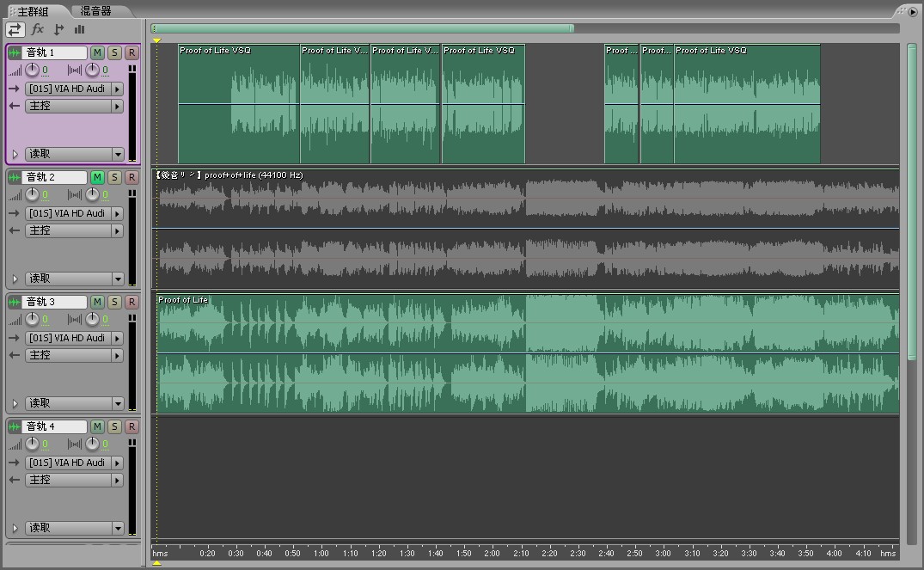Click the volume icon on 音轨 1
Viewport: 924px width, 570px height.
coord(15,71)
